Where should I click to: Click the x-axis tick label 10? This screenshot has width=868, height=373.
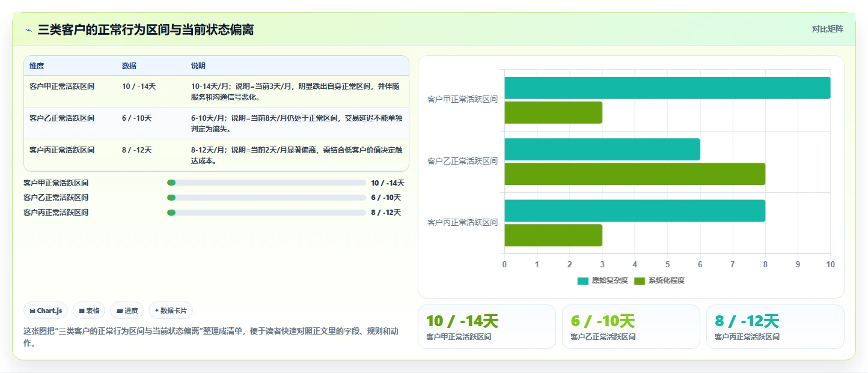(830, 264)
